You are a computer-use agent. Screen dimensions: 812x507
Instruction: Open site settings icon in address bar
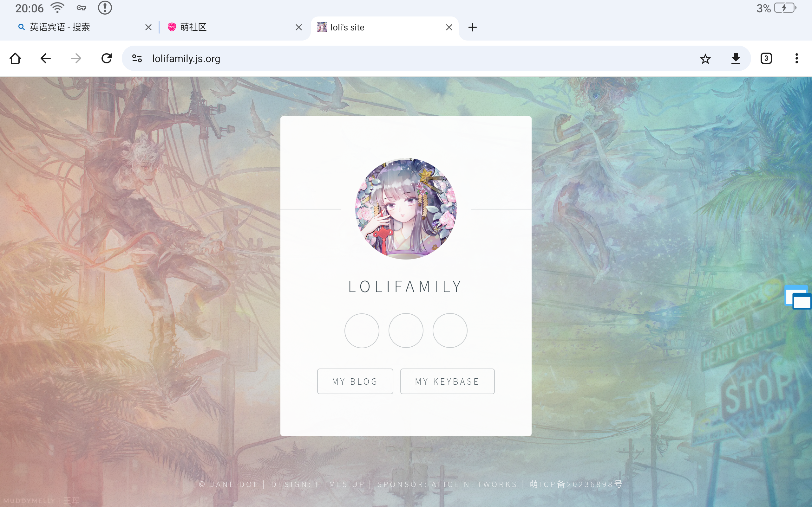pos(137,58)
